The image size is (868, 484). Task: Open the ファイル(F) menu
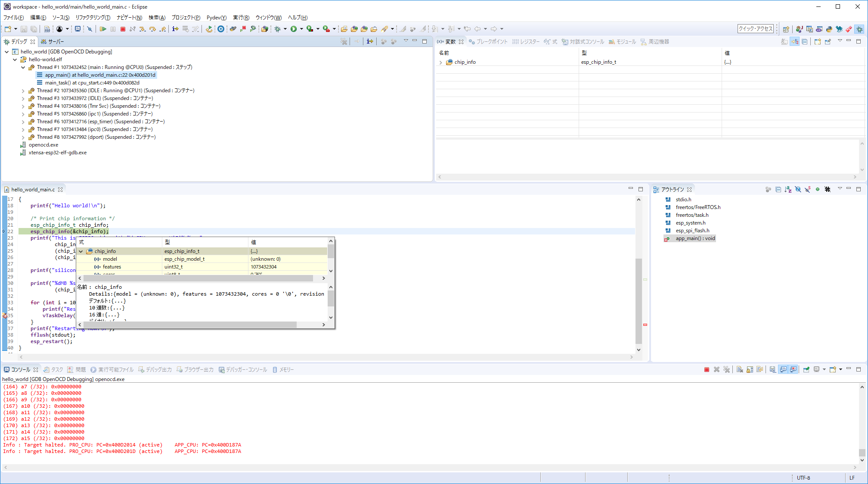[x=13, y=18]
